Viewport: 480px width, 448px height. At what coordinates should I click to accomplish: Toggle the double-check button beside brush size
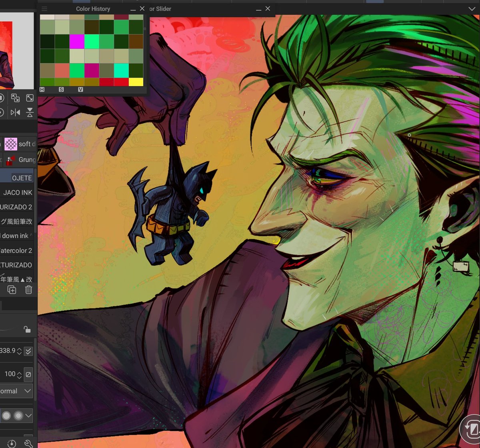click(x=28, y=352)
